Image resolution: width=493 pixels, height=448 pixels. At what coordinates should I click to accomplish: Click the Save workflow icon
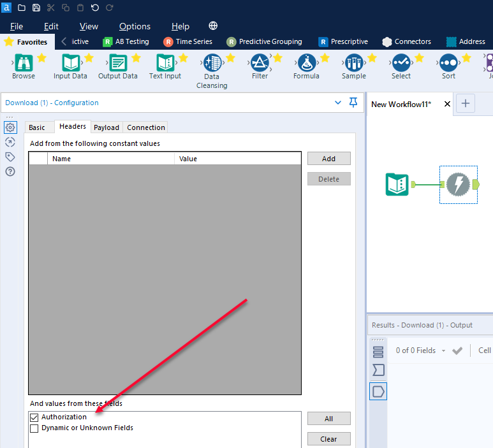pyautogui.click(x=36, y=8)
